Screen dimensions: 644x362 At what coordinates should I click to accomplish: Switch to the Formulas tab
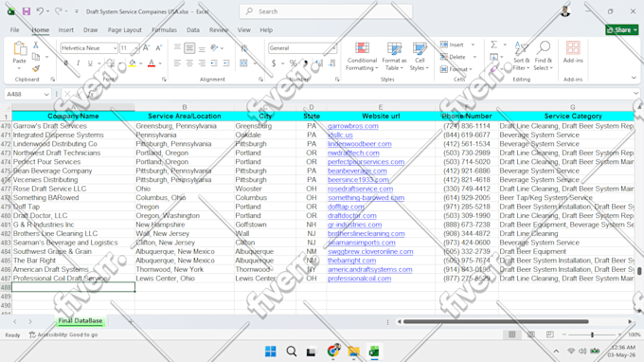[164, 29]
